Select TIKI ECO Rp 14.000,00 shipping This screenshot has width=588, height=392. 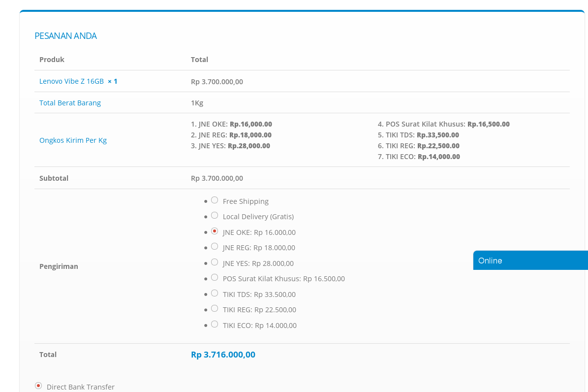pyautogui.click(x=215, y=324)
